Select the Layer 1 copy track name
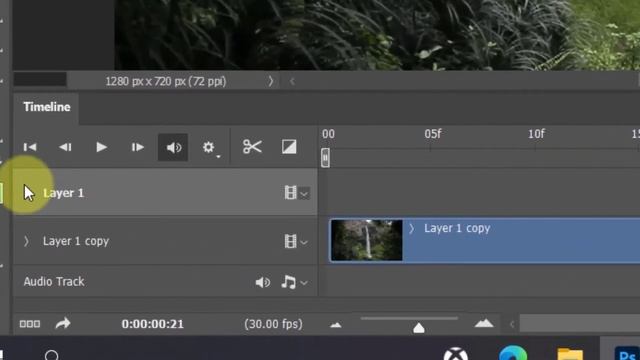 pos(76,241)
